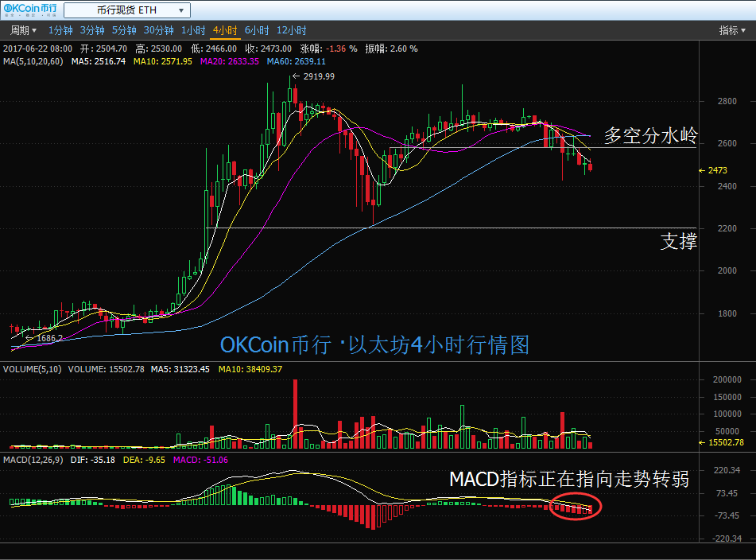The height and width of the screenshot is (560, 756).
Task: Switch to the 1分钟 timeframe
Action: point(60,30)
